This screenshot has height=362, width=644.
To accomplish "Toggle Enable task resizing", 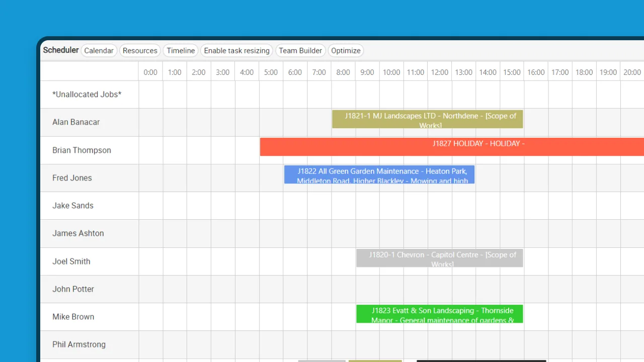I will click(x=237, y=50).
